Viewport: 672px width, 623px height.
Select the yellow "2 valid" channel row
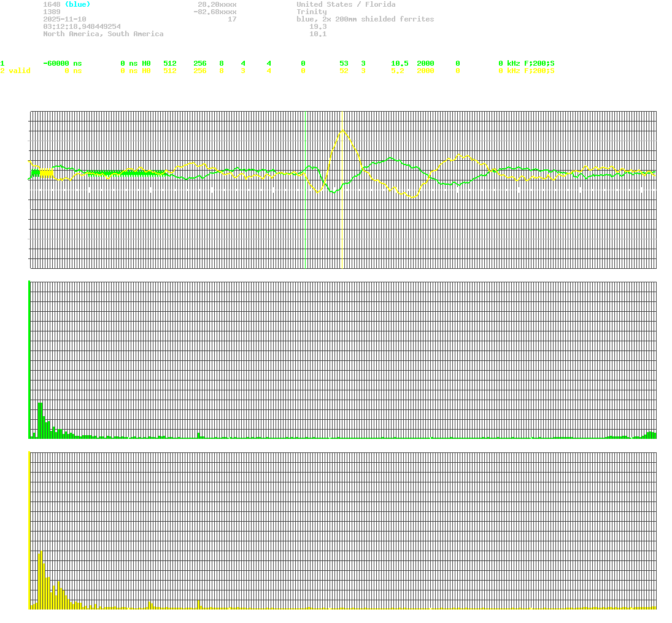(15, 71)
